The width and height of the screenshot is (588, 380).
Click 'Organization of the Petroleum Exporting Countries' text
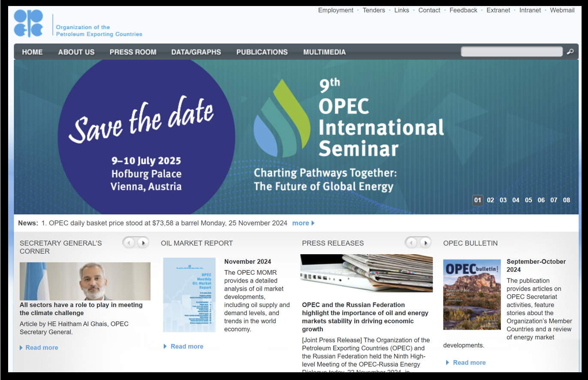(x=99, y=30)
